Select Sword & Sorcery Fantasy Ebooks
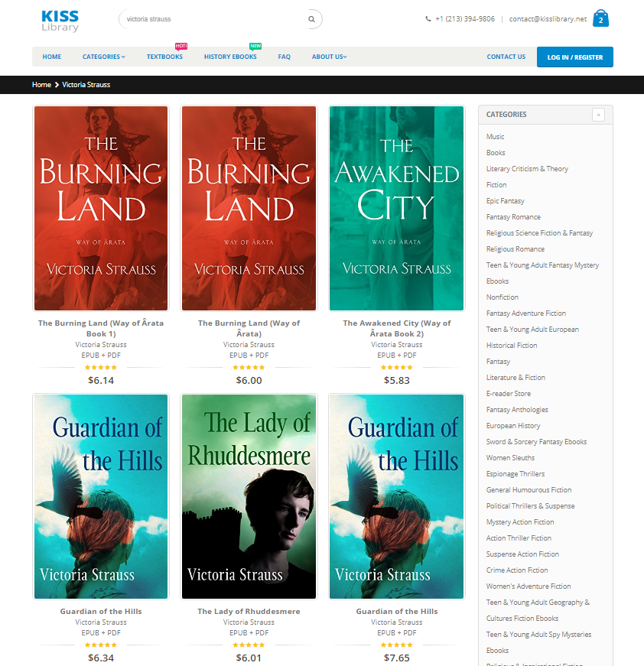Image resolution: width=644 pixels, height=666 pixels. click(536, 442)
